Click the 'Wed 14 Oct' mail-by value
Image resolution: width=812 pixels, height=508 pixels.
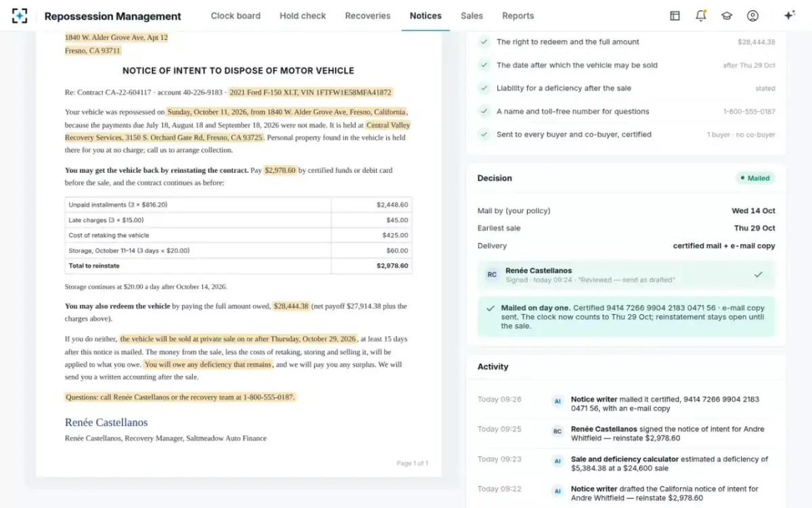pos(753,211)
